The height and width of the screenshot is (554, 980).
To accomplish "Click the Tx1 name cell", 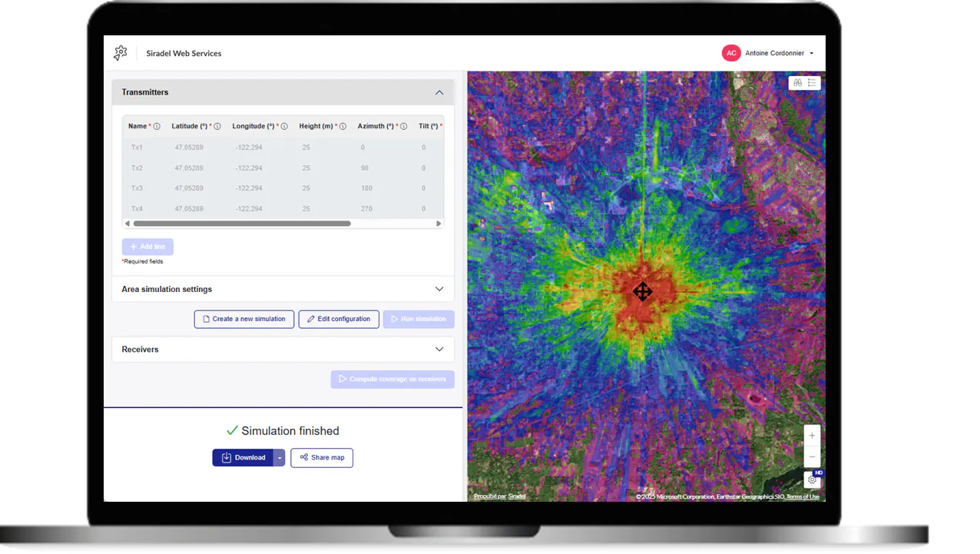I will 137,148.
